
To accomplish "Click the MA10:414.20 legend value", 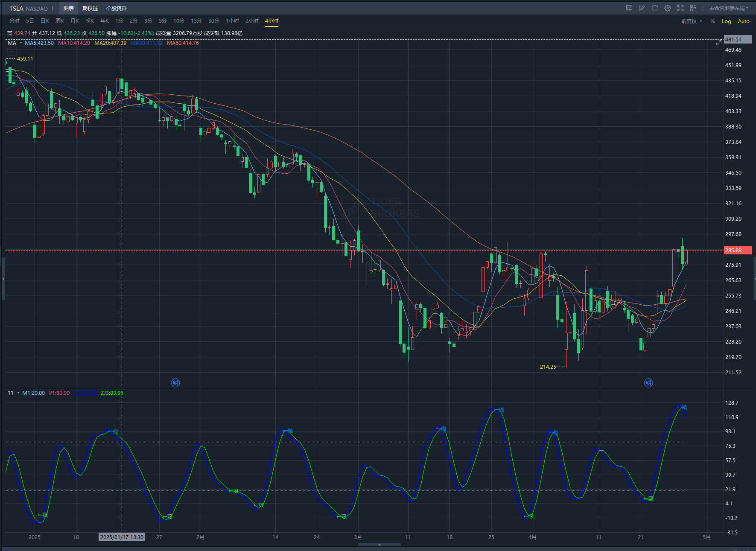I will coord(74,43).
